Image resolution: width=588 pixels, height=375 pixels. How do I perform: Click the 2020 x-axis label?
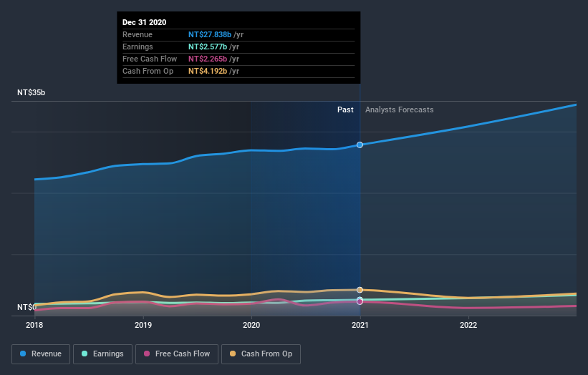pos(251,325)
